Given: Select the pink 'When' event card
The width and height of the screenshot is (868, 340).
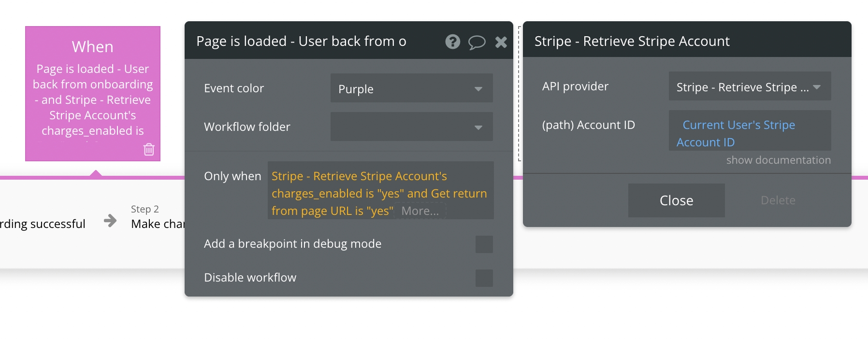Looking at the screenshot, I should 92,92.
